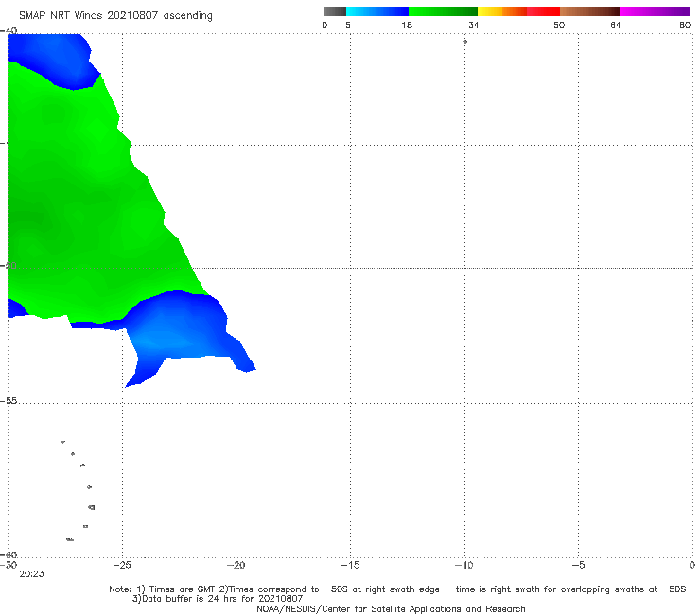Click the color bar label '50'
The image size is (700, 615).
[x=559, y=25]
